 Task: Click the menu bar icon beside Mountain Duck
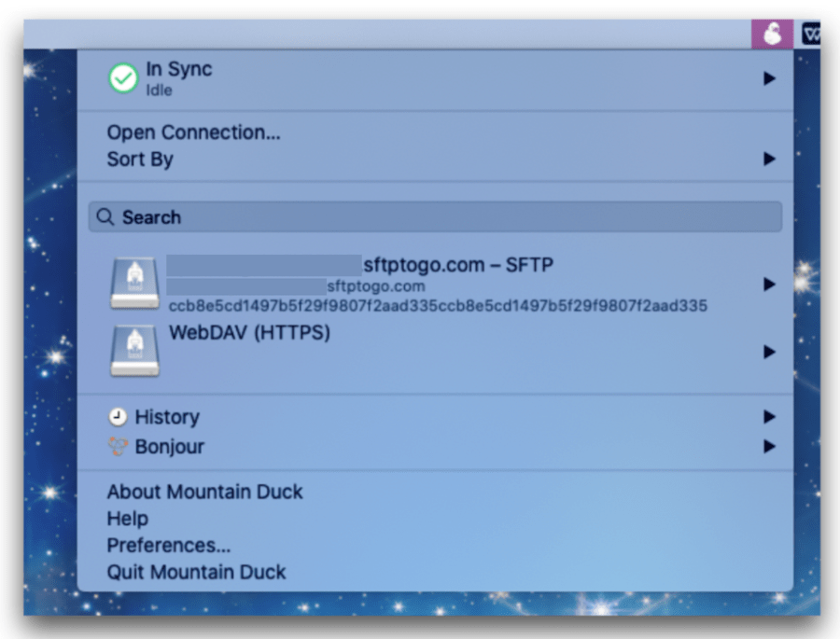[812, 33]
